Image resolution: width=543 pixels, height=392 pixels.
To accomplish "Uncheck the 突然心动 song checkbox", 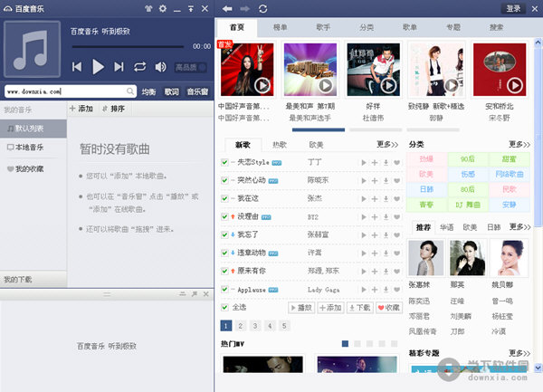I will 224,180.
